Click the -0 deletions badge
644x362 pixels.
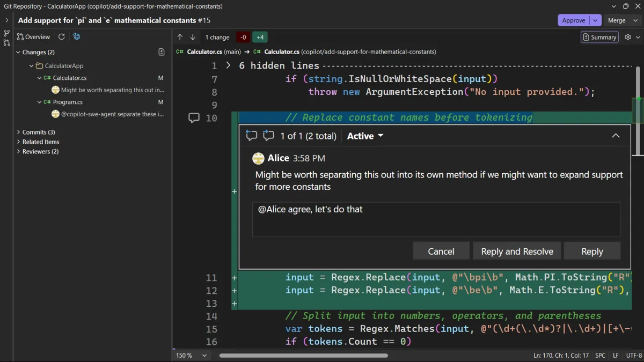tap(243, 37)
